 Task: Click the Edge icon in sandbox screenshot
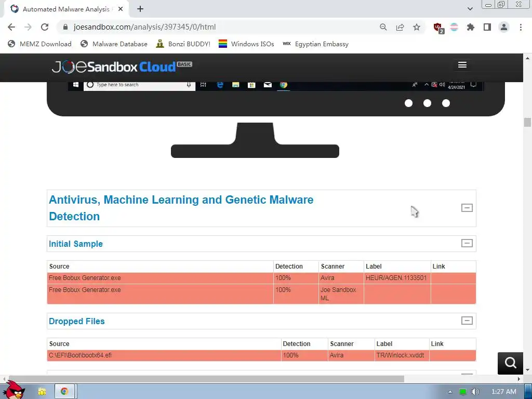(x=220, y=85)
